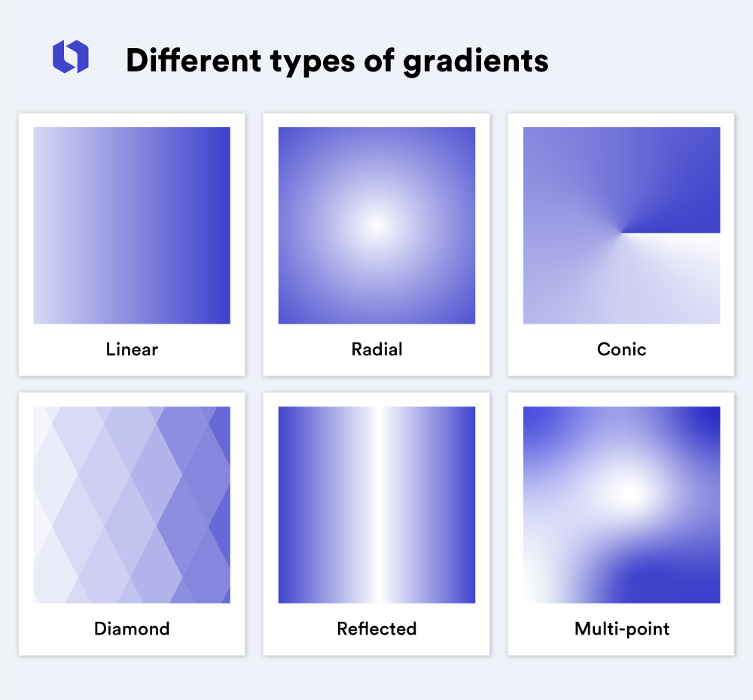
Task: Choose the Diamond pattern gradient preview
Action: pyautogui.click(x=132, y=504)
